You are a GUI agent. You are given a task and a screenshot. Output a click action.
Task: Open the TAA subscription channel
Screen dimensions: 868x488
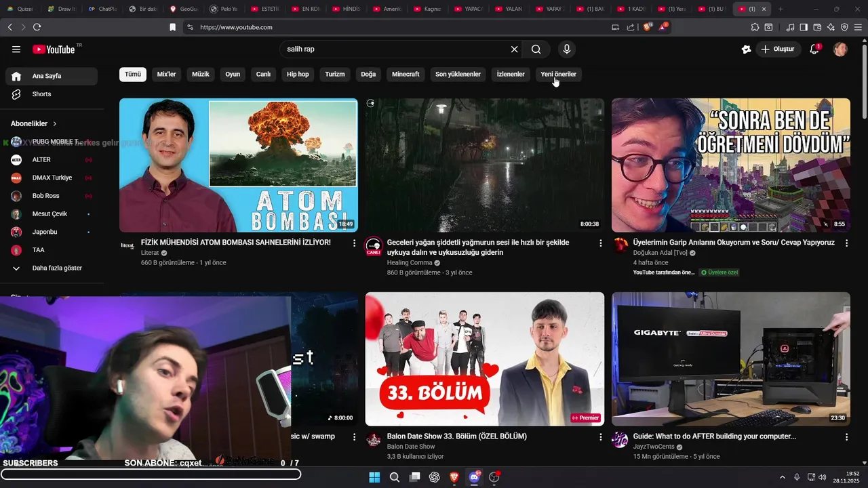pyautogui.click(x=52, y=250)
